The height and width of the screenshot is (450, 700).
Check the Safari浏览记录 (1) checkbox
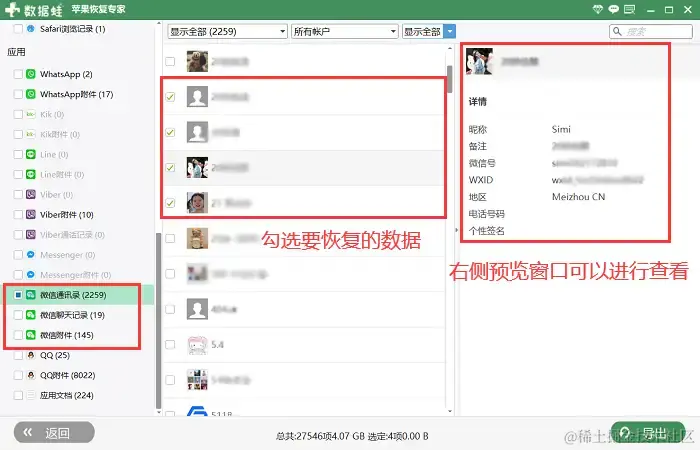tap(18, 29)
